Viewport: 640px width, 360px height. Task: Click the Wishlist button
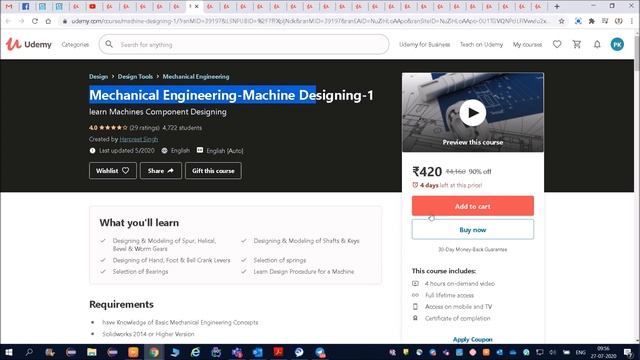[x=113, y=171]
